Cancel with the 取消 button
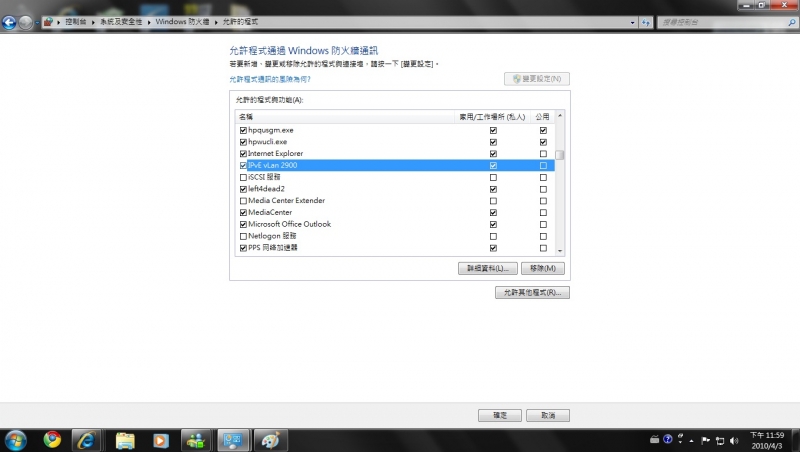 pyautogui.click(x=548, y=415)
